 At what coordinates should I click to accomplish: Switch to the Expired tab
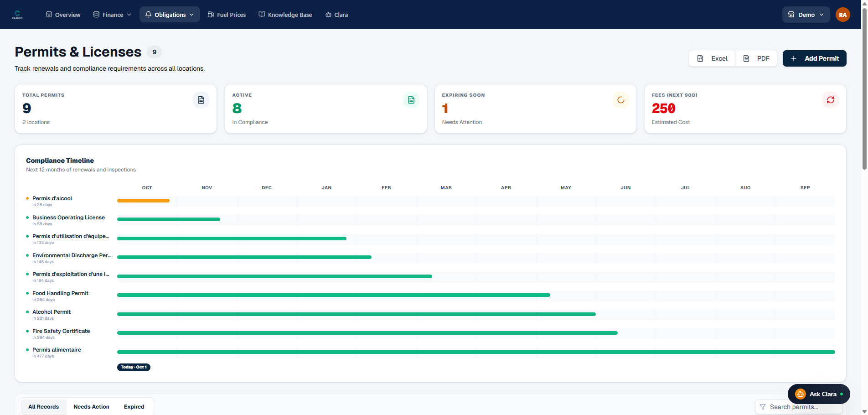tap(134, 407)
